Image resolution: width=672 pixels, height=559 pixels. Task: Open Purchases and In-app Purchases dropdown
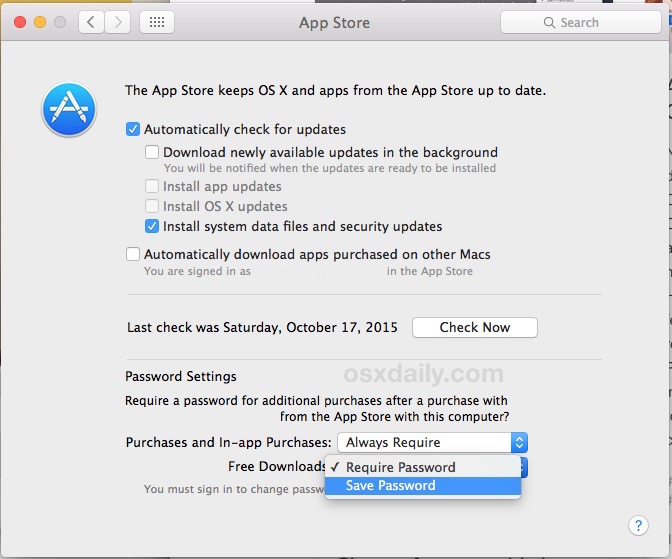tap(432, 442)
